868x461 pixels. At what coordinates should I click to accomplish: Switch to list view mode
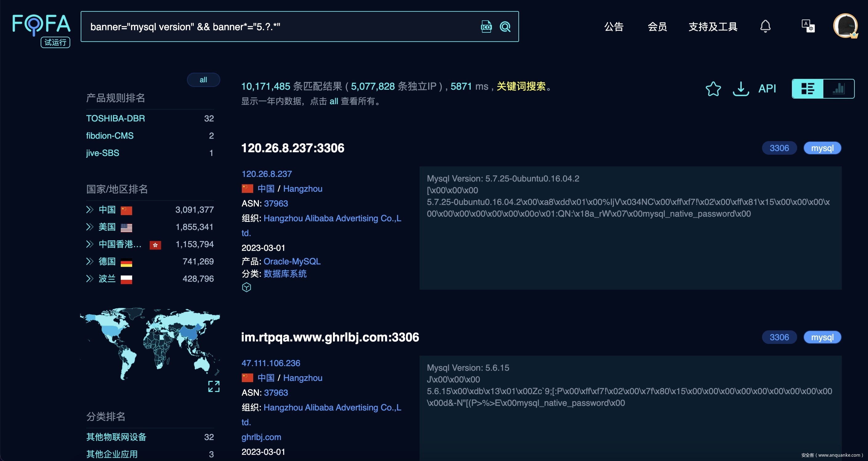(x=807, y=89)
